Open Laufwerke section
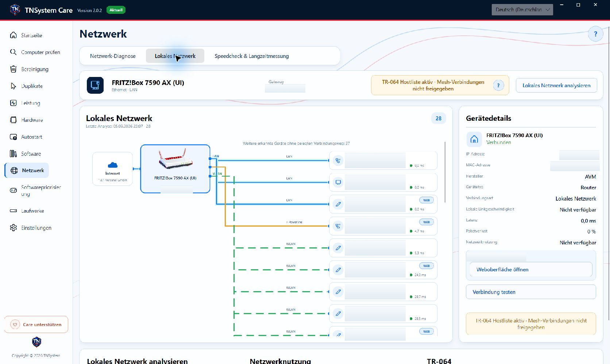 (27, 211)
